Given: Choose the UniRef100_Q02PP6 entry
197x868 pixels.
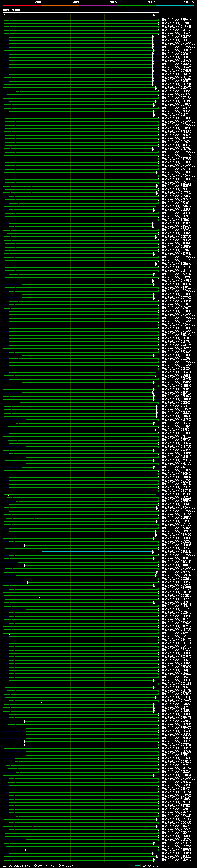Looking at the screenshot, I should pos(177,450).
